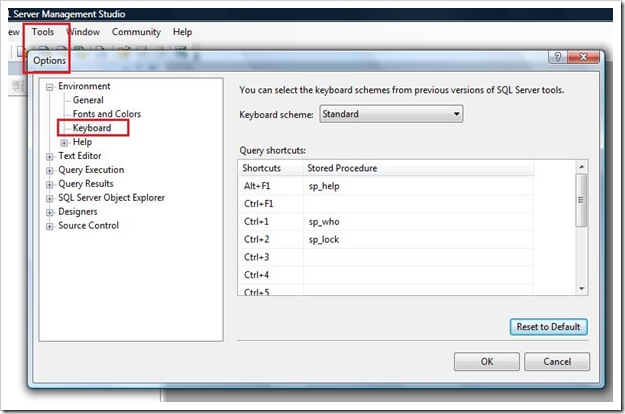Select the Designers tree item
Screen dimensions: 625x414
tap(78, 212)
